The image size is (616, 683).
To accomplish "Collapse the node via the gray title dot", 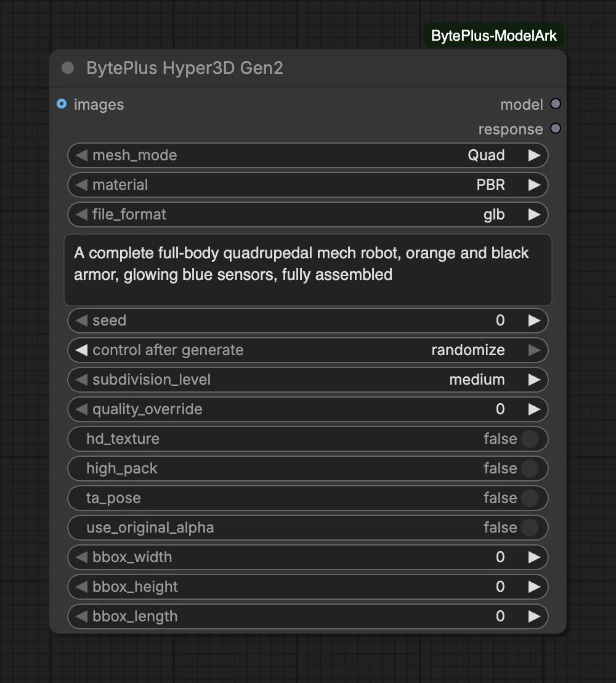I will point(68,68).
